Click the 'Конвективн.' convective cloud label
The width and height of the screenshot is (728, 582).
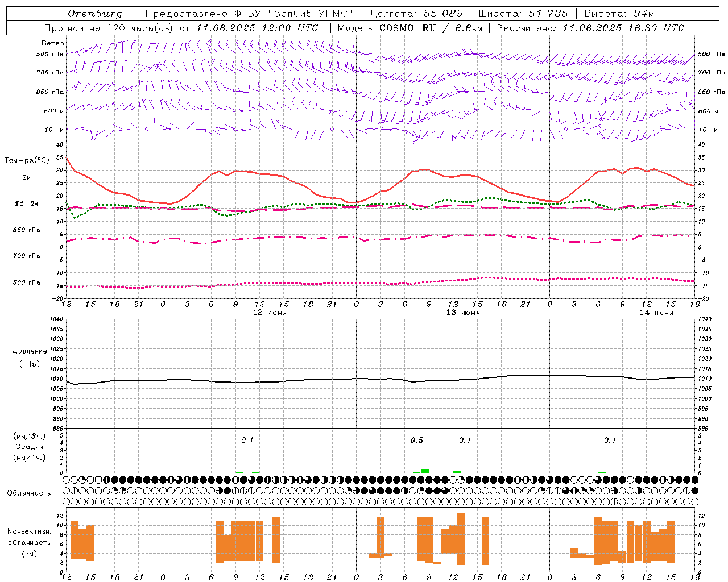pyautogui.click(x=29, y=531)
